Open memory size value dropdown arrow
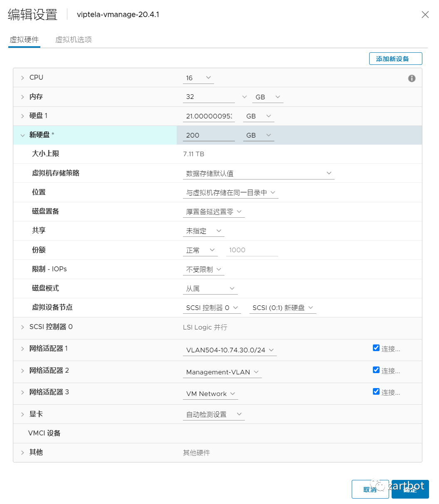Image resolution: width=439 pixels, height=504 pixels. point(244,97)
